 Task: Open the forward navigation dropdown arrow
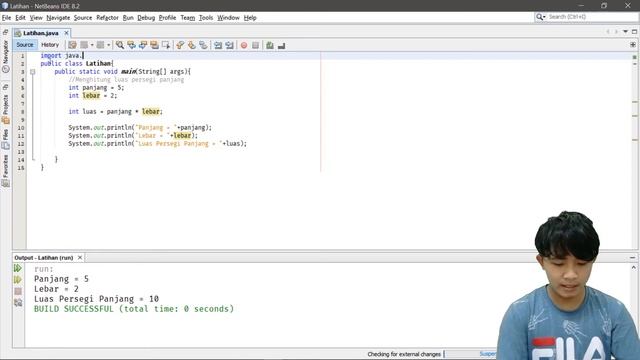click(108, 45)
